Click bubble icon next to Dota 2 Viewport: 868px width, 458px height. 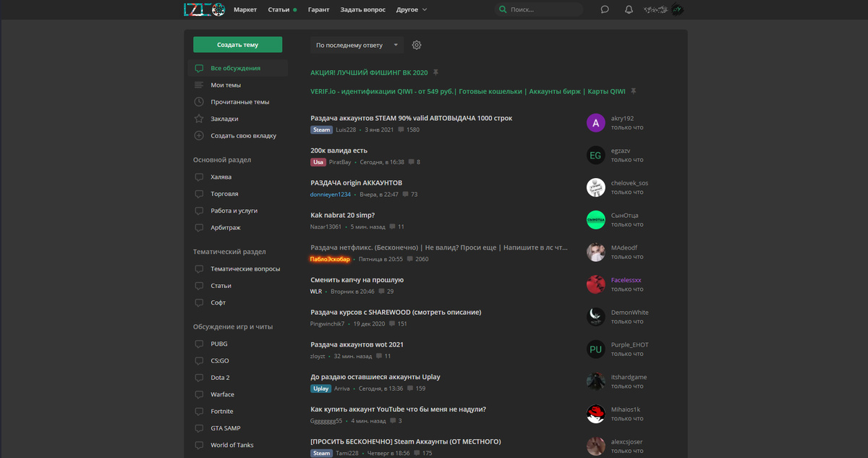[x=199, y=378]
